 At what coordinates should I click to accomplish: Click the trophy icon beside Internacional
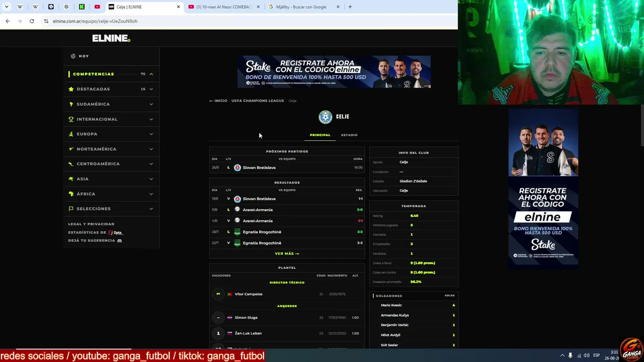point(71,119)
